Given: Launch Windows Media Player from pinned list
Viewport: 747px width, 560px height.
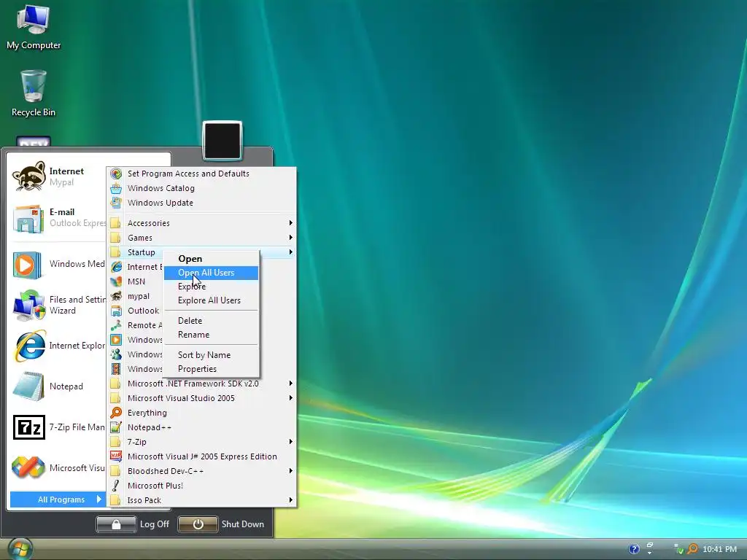Looking at the screenshot, I should [28, 265].
